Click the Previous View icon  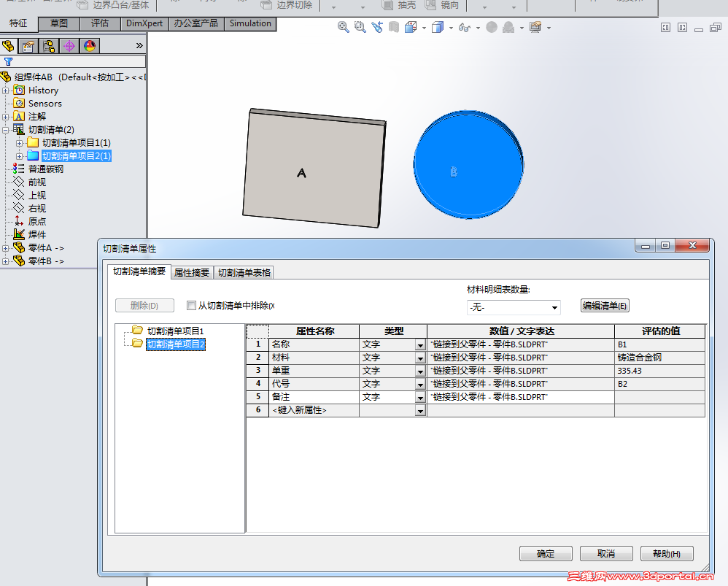click(377, 28)
